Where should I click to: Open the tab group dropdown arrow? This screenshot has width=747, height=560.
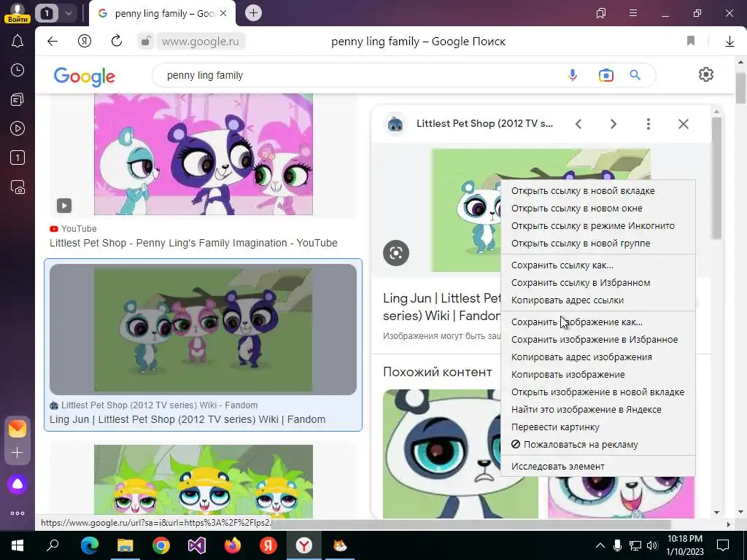(68, 13)
